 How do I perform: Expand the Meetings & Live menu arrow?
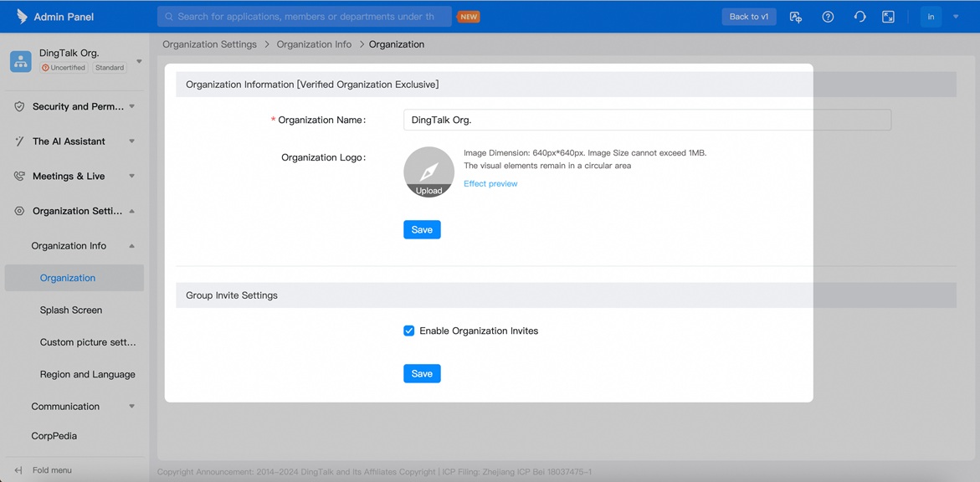(132, 177)
